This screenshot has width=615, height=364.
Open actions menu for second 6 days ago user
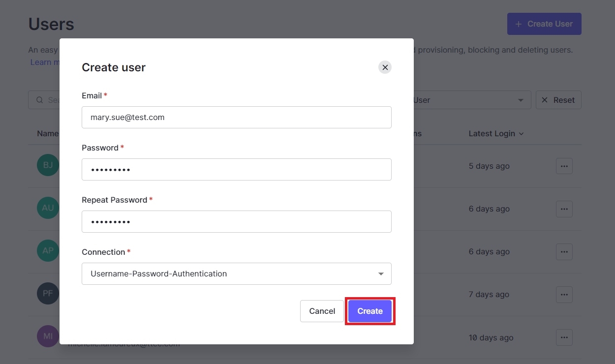tap(564, 252)
